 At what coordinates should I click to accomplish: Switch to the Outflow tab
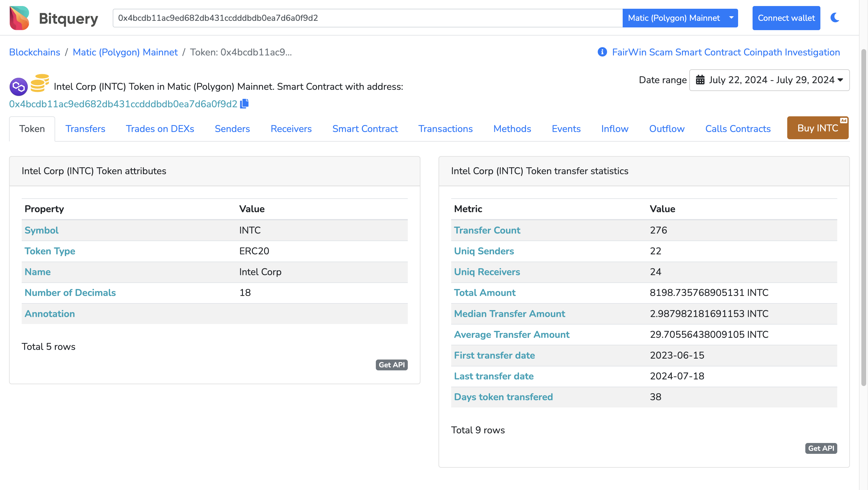tap(666, 129)
